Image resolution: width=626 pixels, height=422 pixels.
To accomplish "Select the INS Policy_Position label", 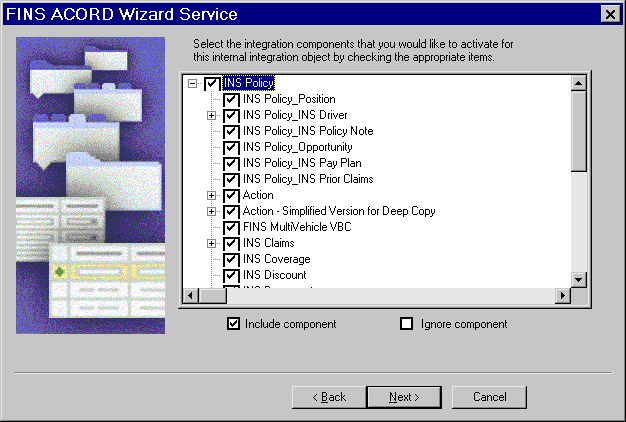I will pyautogui.click(x=289, y=99).
